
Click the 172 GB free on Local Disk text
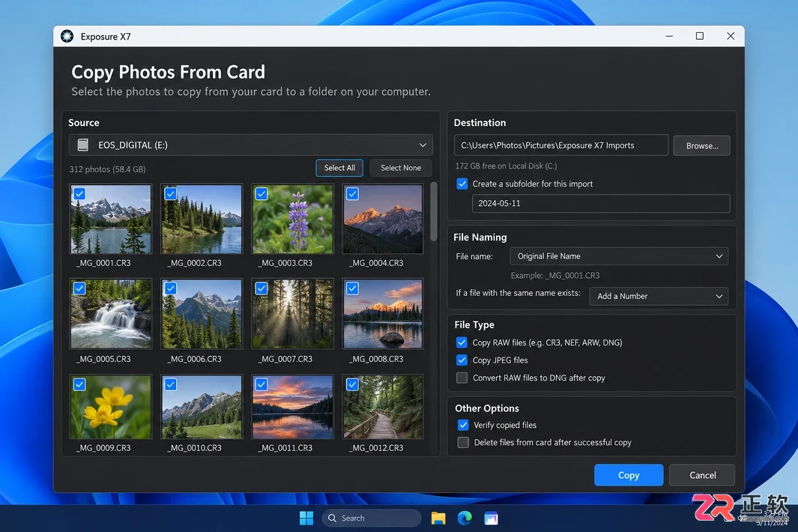pyautogui.click(x=506, y=166)
